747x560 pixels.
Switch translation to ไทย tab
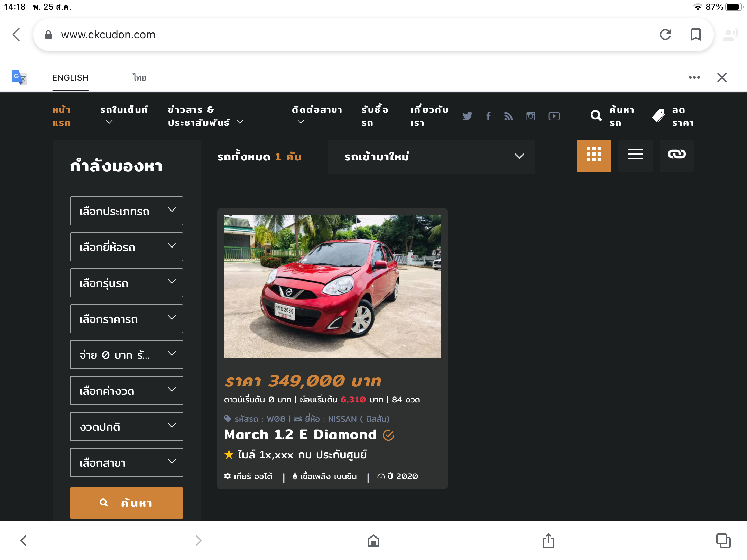coord(139,78)
